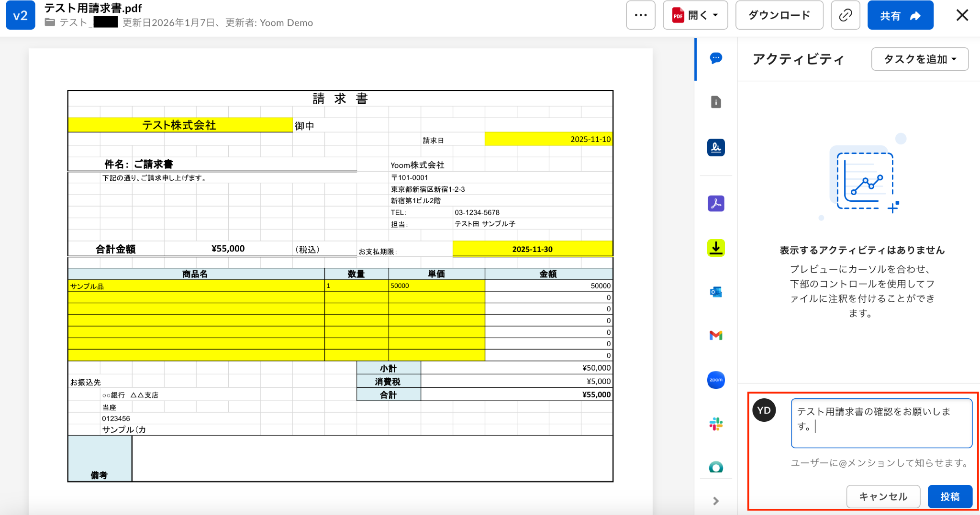The image size is (980, 515).
Task: Collapse the sidebar with the bottom chevron
Action: click(x=716, y=501)
